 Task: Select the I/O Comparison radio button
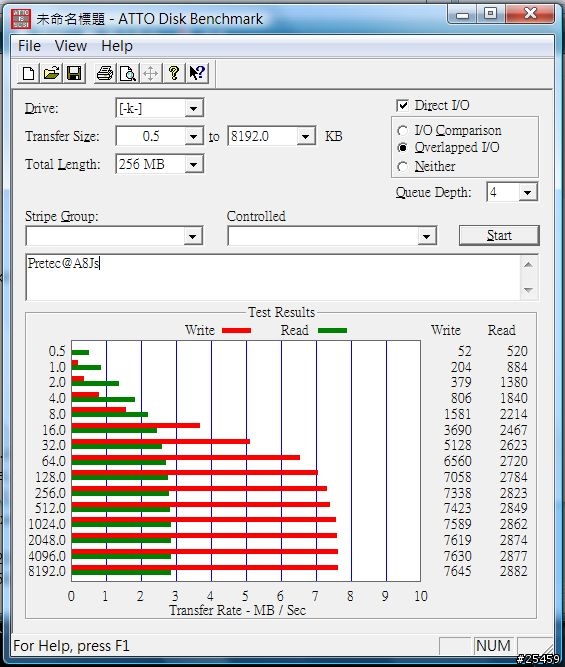click(402, 130)
